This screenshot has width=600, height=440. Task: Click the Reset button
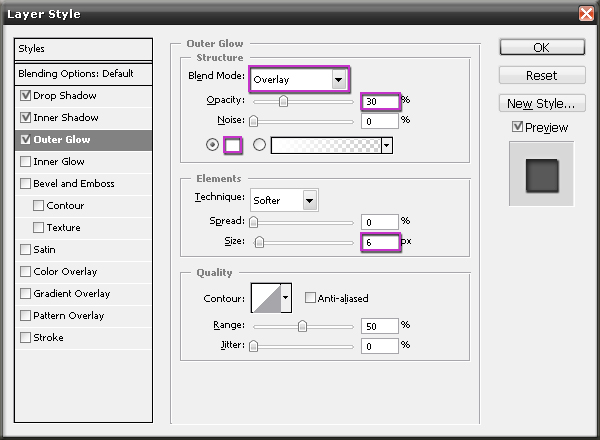pyautogui.click(x=542, y=75)
